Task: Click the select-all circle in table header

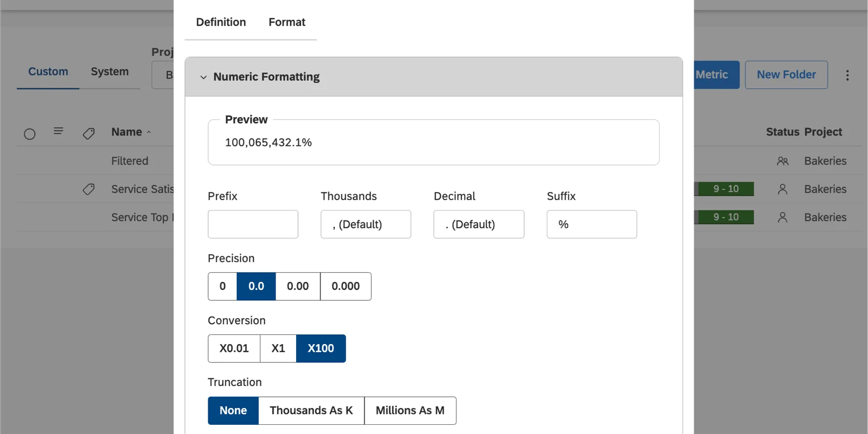Action: point(30,134)
